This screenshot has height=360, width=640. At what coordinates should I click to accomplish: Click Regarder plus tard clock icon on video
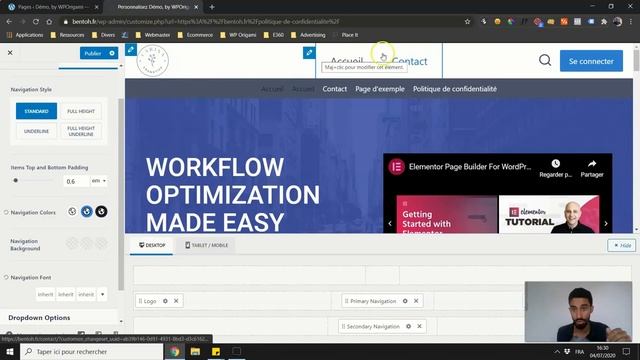[556, 164]
